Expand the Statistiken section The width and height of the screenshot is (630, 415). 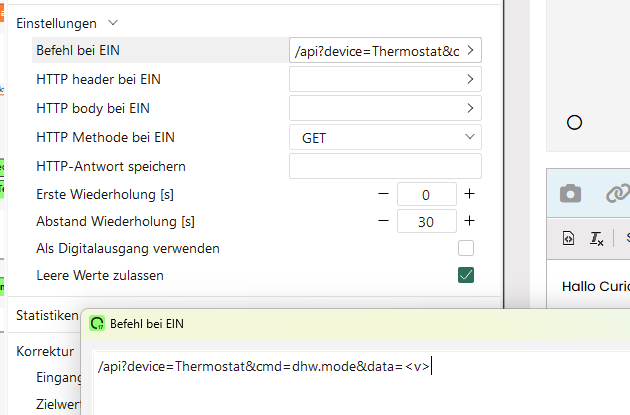47,315
